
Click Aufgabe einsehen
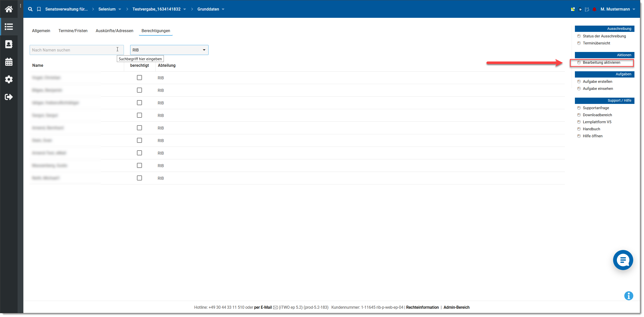click(x=598, y=89)
